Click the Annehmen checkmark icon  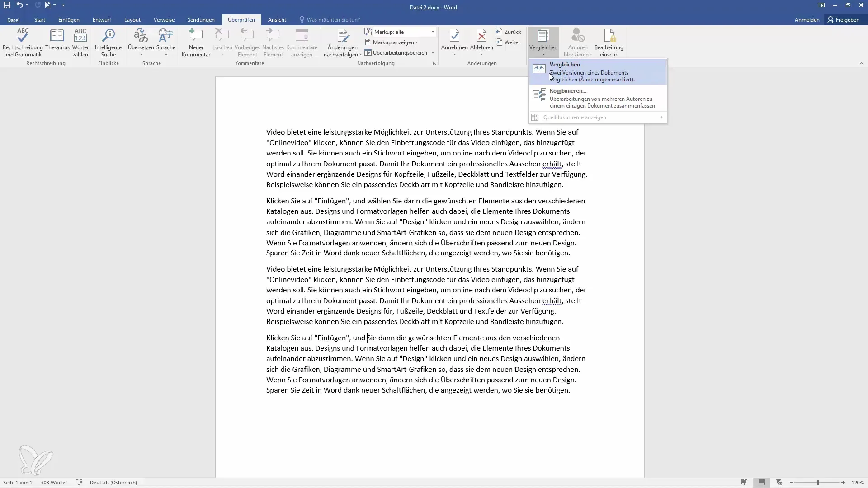point(454,36)
